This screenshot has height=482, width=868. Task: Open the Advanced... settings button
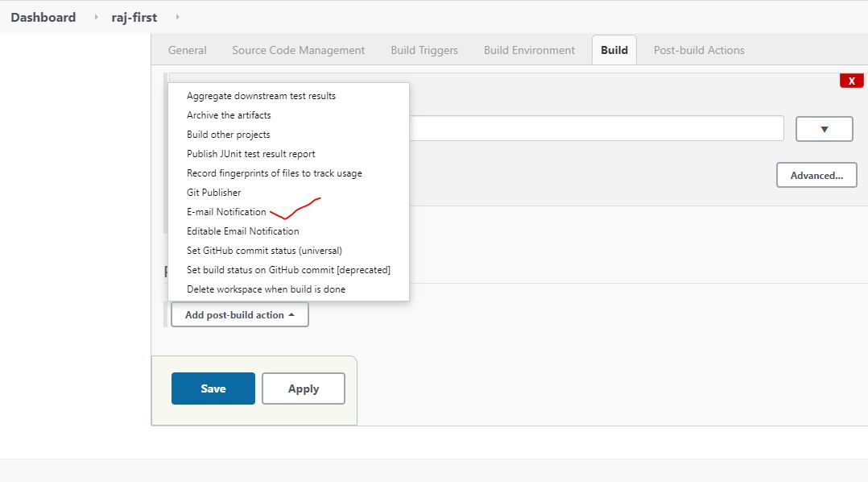coord(816,176)
